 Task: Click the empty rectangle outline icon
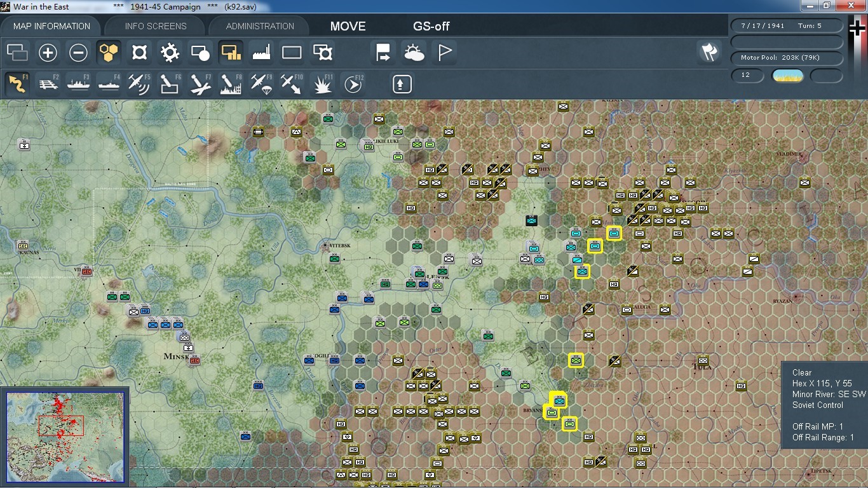292,52
